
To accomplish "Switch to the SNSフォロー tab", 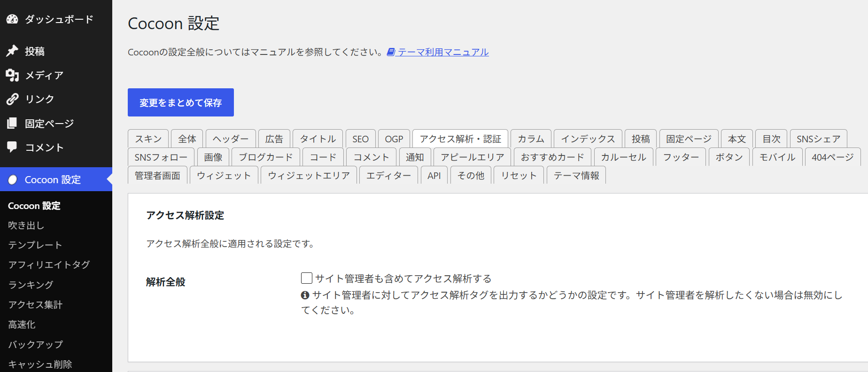I will (161, 157).
